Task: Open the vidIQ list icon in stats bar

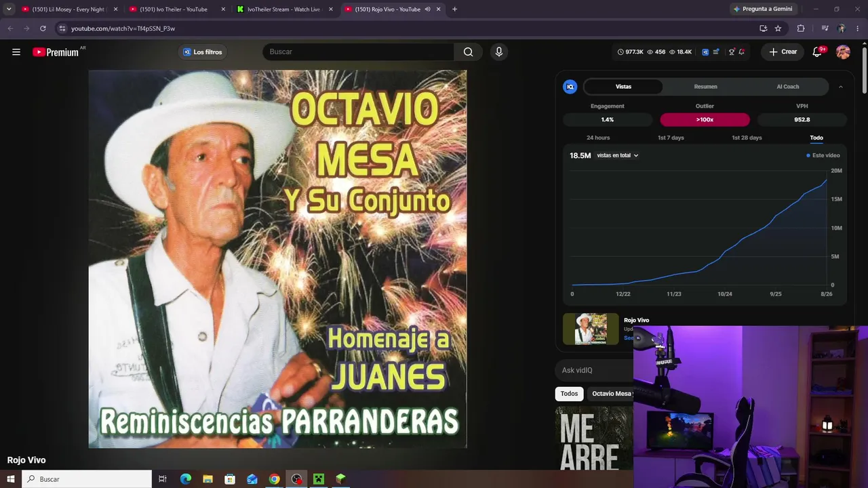Action: pyautogui.click(x=716, y=52)
